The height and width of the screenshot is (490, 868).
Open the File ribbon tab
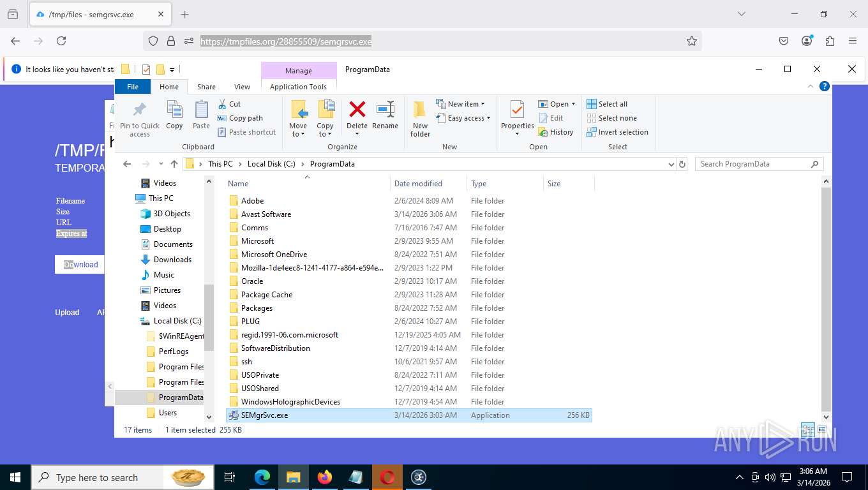coord(133,87)
